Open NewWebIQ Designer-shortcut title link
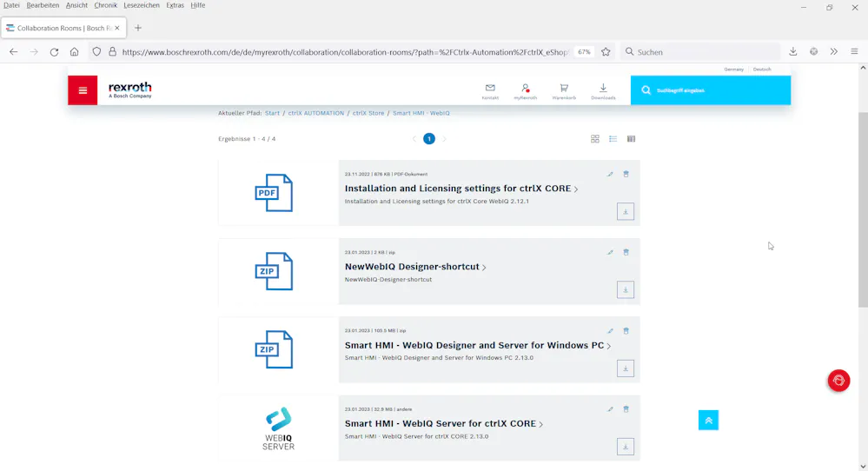This screenshot has height=471, width=868. [415, 267]
